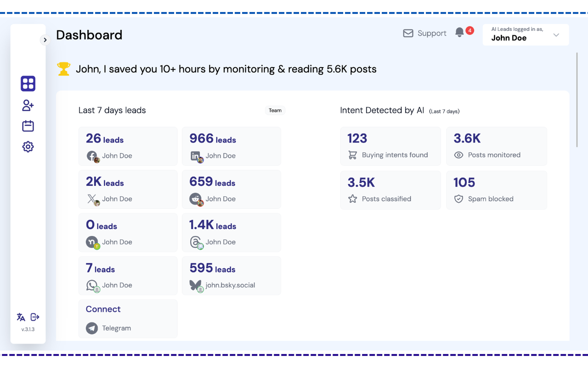The width and height of the screenshot is (588, 368).
Task: Click the logout icon in sidebar
Action: (35, 317)
